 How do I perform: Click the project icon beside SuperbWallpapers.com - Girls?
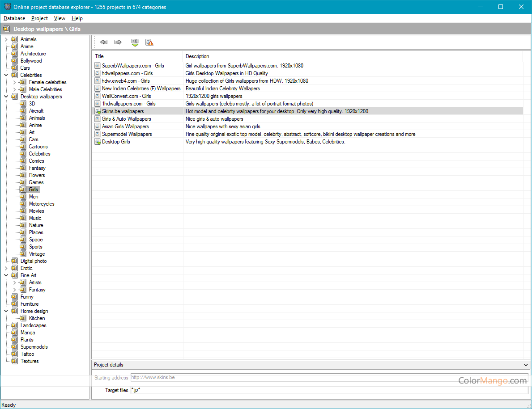(98, 66)
